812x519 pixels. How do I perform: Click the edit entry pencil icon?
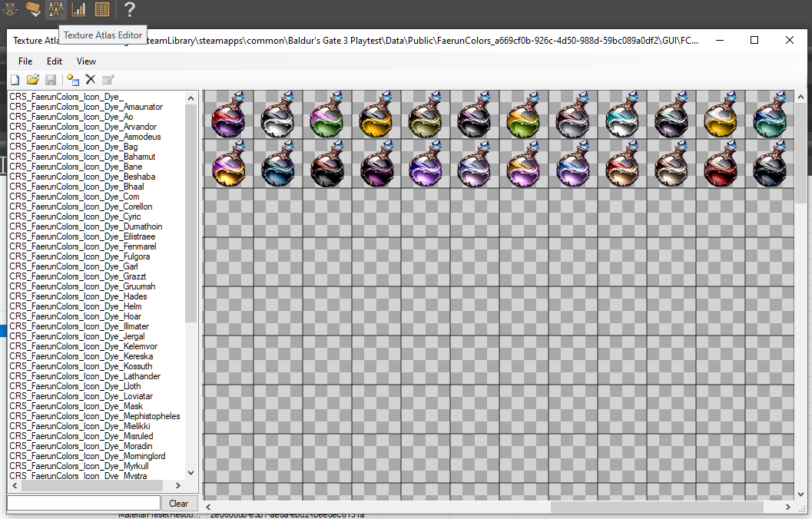point(108,80)
